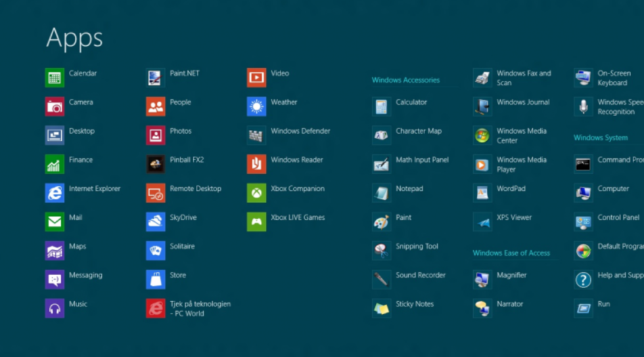This screenshot has width=644, height=357.
Task: Launch Pinball FX2 icon
Action: [x=156, y=164]
